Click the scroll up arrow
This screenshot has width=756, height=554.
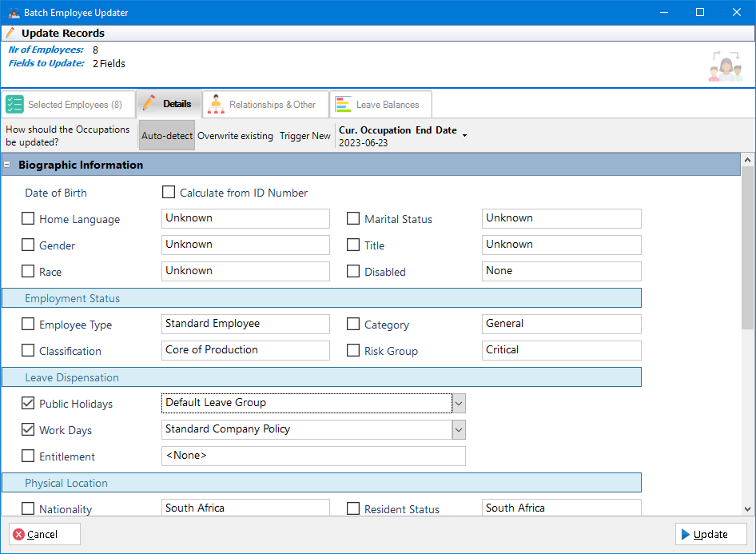(747, 160)
